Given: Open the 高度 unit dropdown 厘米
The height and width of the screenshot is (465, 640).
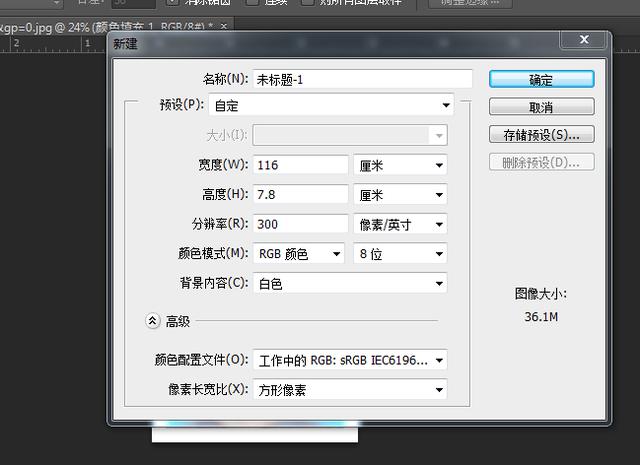Looking at the screenshot, I should [x=400, y=195].
